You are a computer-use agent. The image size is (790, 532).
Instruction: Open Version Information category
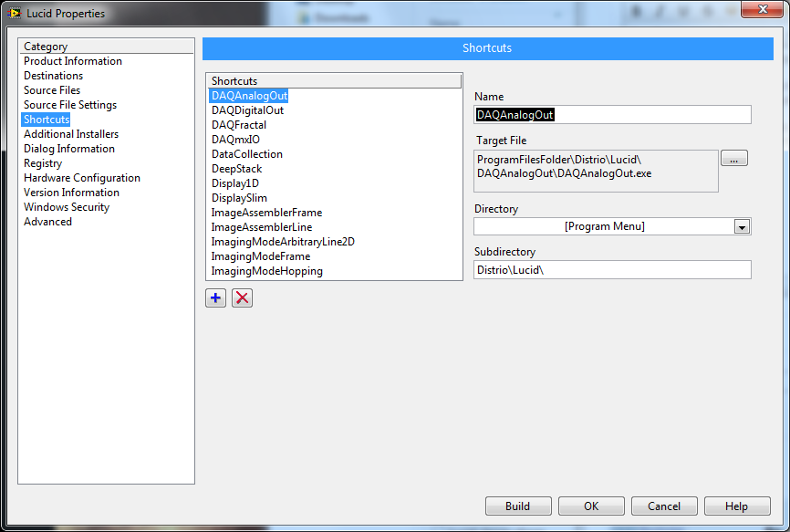[71, 193]
